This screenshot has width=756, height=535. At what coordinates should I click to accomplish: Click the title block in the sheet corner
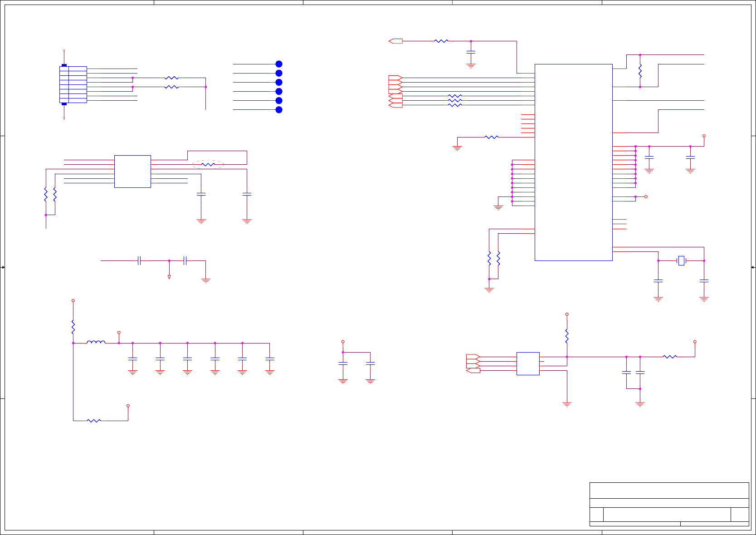click(x=669, y=504)
